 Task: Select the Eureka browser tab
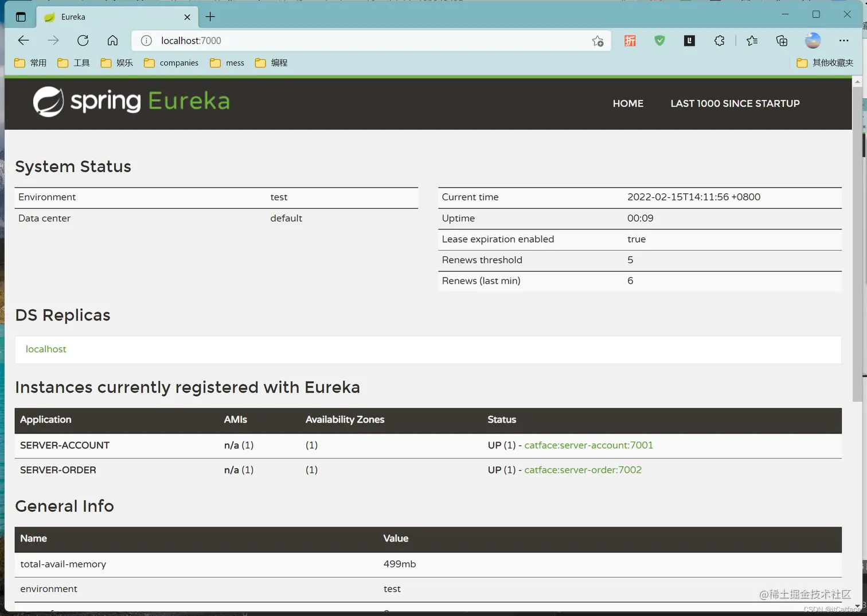coord(118,17)
